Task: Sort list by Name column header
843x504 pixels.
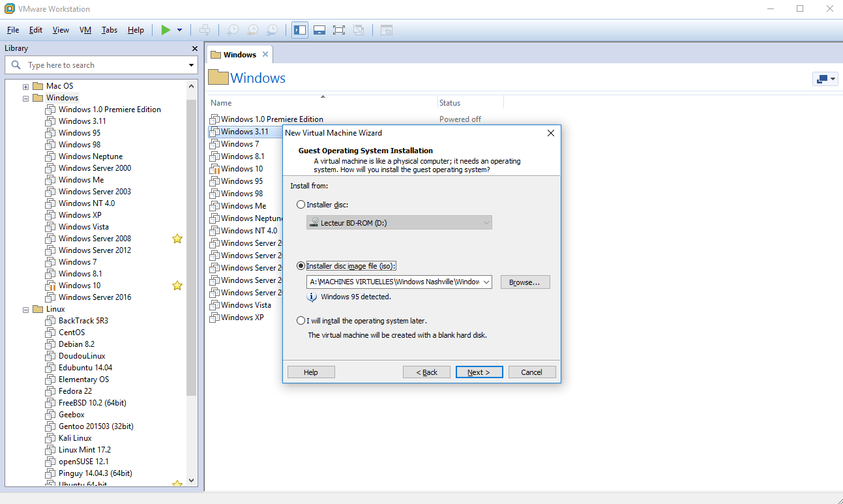Action: point(323,103)
